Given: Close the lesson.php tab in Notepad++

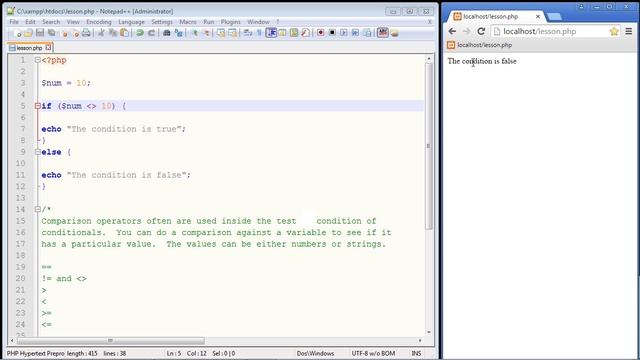Looking at the screenshot, I should point(48,47).
